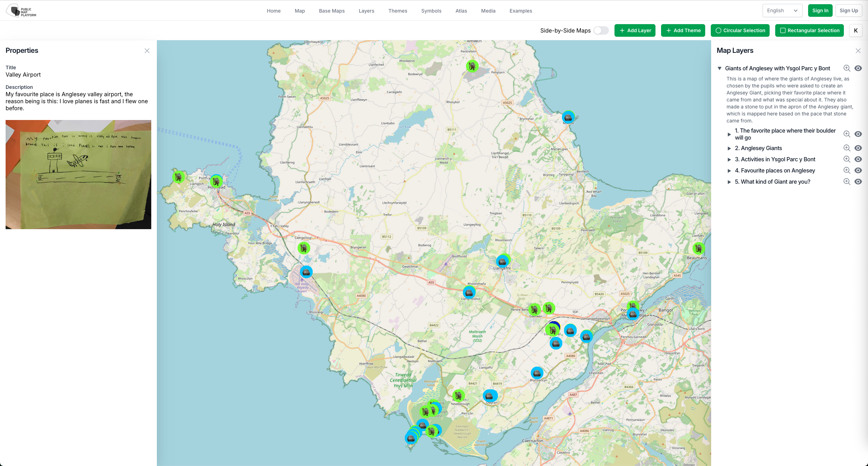Open the English language dropdown

coord(782,10)
